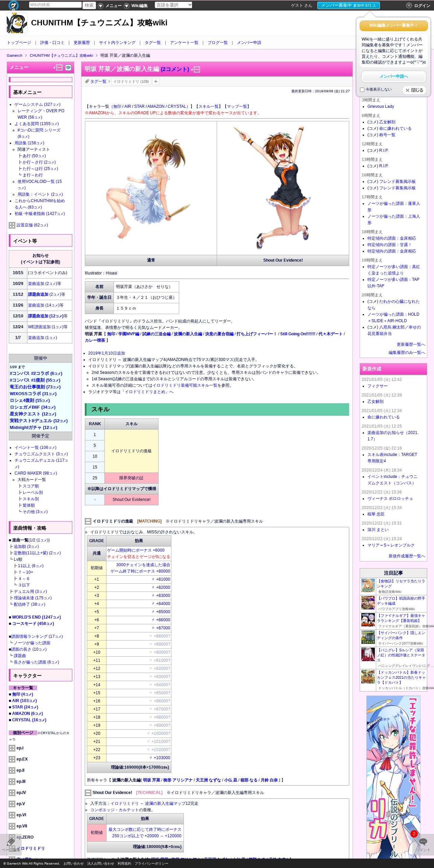Expand the ep.II character list
Screen dimensions: 434x868
12,770
